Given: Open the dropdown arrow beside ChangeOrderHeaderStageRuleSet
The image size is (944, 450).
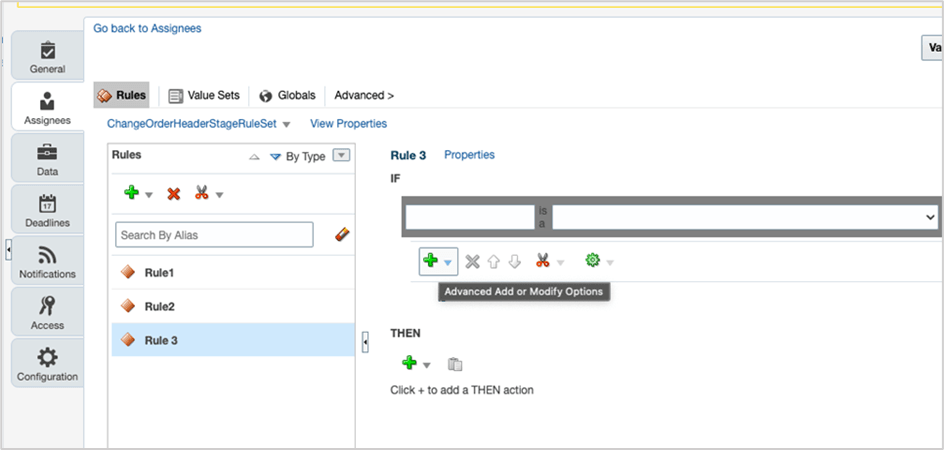Looking at the screenshot, I should coord(287,125).
